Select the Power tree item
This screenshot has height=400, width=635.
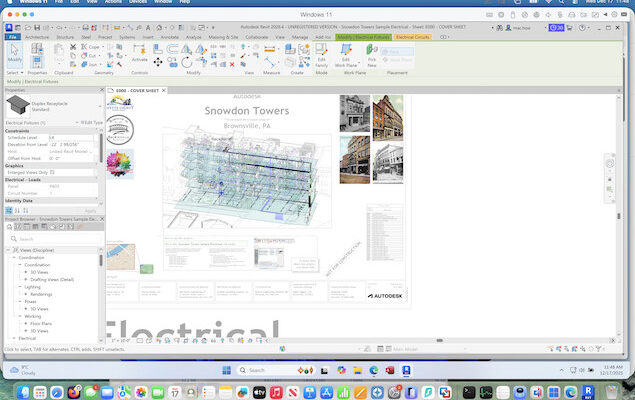[30, 302]
